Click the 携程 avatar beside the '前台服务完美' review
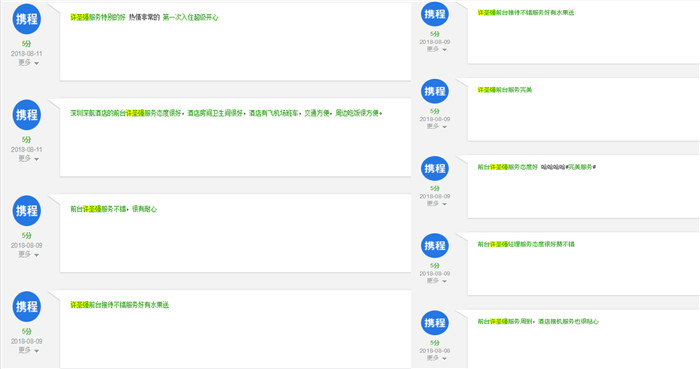700x369 pixels. click(435, 91)
